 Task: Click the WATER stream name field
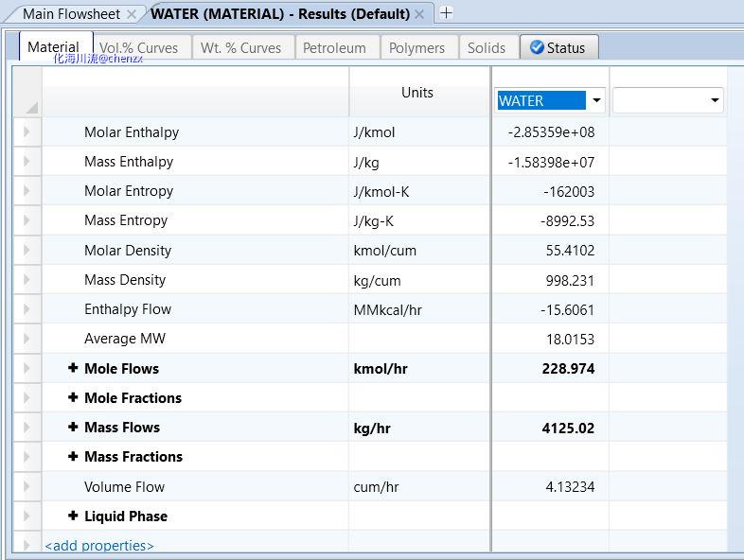[x=541, y=100]
